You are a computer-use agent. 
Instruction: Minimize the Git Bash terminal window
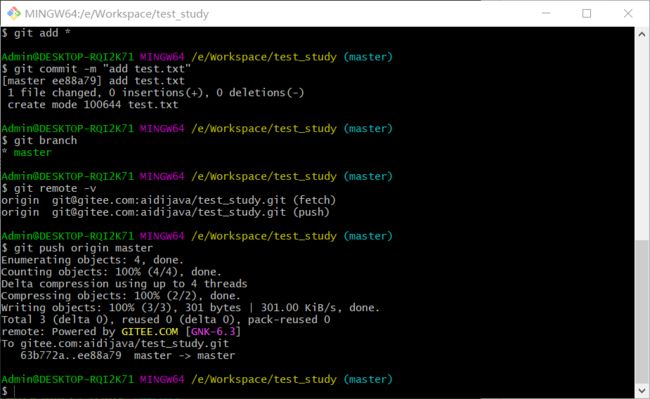click(546, 13)
